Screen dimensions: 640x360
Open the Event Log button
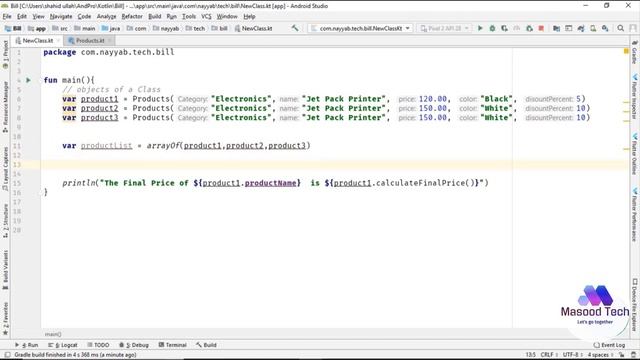pyautogui.click(x=609, y=345)
